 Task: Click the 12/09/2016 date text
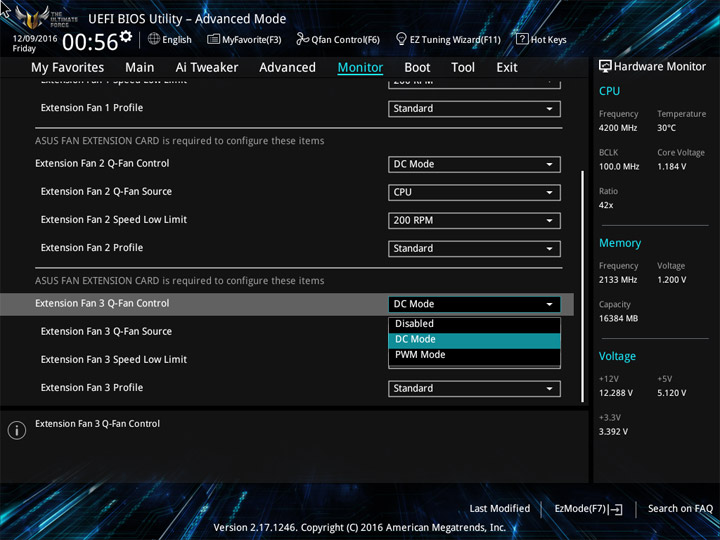pyautogui.click(x=35, y=39)
